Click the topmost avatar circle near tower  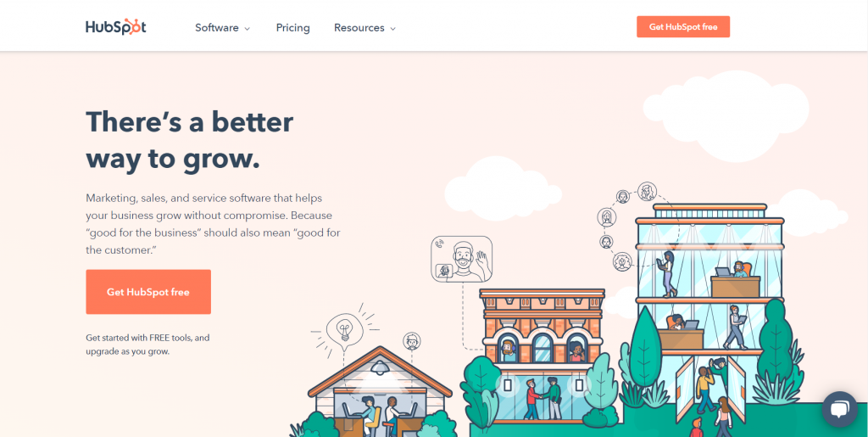click(x=647, y=192)
